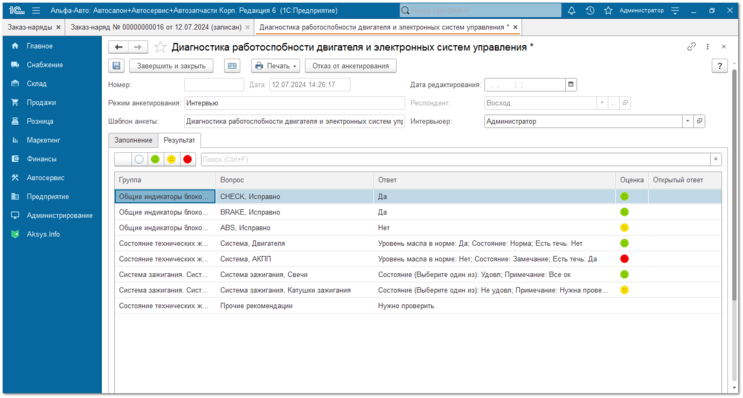Select row BRAKE, Исправно
The width and height of the screenshot is (743, 398).
[x=418, y=212]
